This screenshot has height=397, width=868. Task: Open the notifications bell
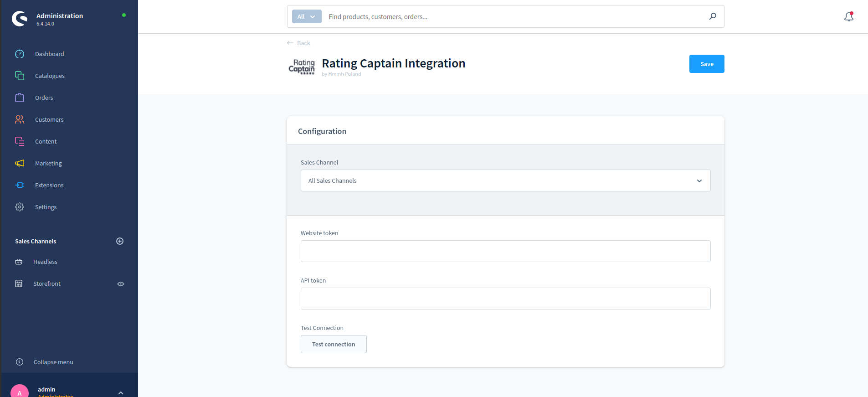click(848, 17)
